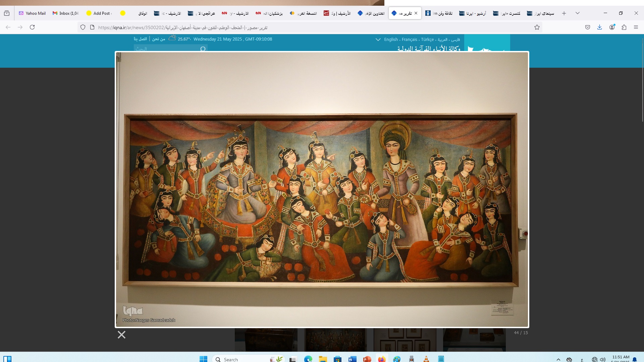Switch site language to Türkçe
644x362 pixels.
point(427,40)
